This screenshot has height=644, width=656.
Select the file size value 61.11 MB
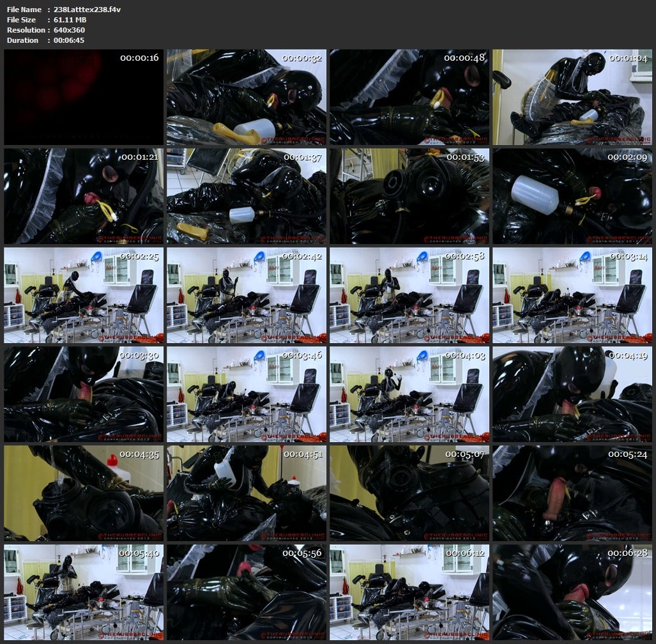pyautogui.click(x=70, y=20)
